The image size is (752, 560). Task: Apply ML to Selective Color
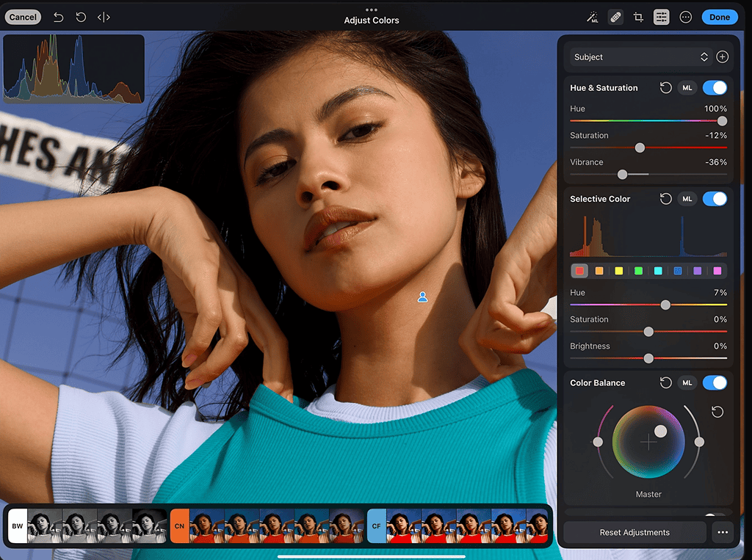(x=687, y=199)
